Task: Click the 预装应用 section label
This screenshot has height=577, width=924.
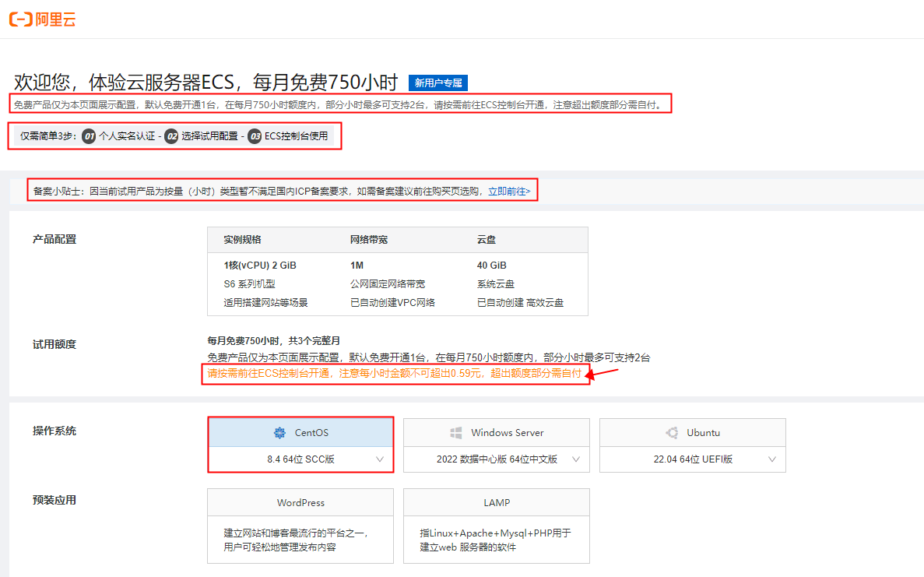Action: tap(54, 501)
